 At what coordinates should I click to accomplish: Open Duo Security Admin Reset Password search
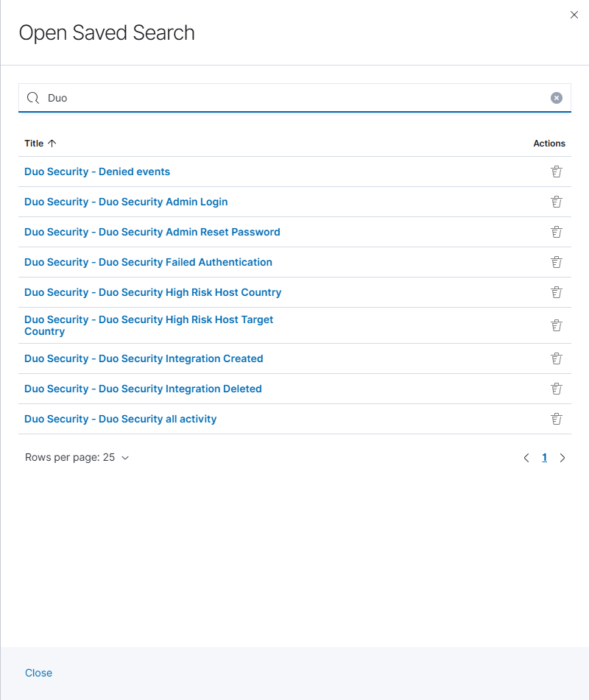pos(152,232)
